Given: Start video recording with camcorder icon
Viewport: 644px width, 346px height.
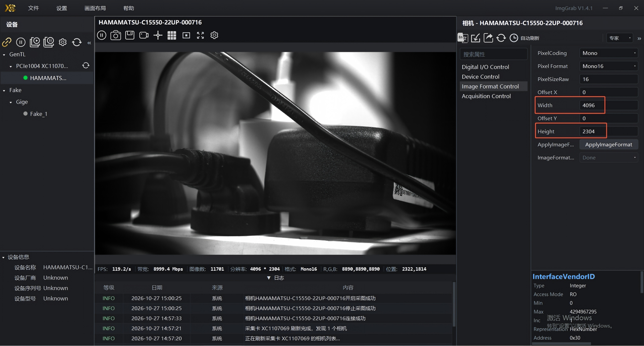Looking at the screenshot, I should coord(144,35).
